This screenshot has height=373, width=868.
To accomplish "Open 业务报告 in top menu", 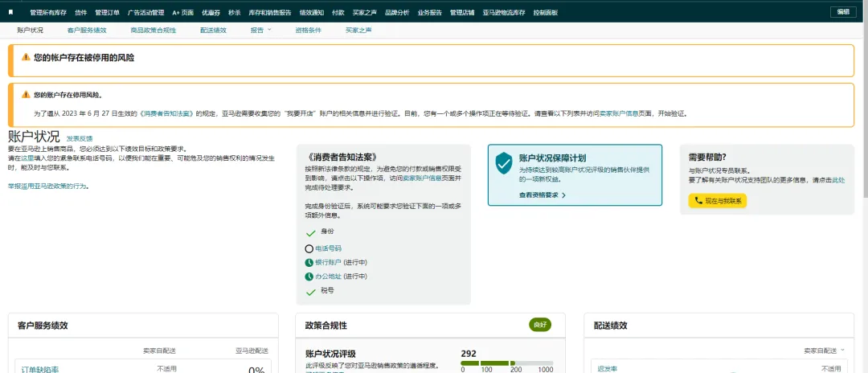I will click(x=429, y=12).
